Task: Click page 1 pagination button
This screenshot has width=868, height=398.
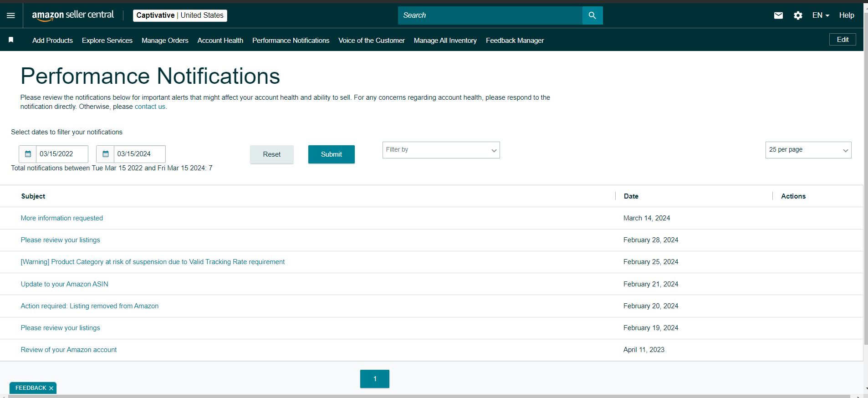Action: [375, 379]
